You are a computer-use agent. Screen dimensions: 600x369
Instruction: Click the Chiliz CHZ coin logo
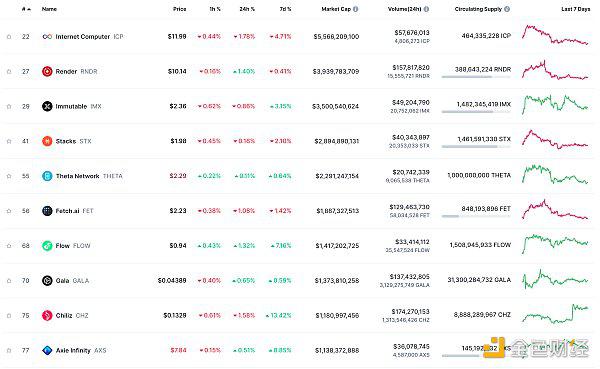[47, 315]
